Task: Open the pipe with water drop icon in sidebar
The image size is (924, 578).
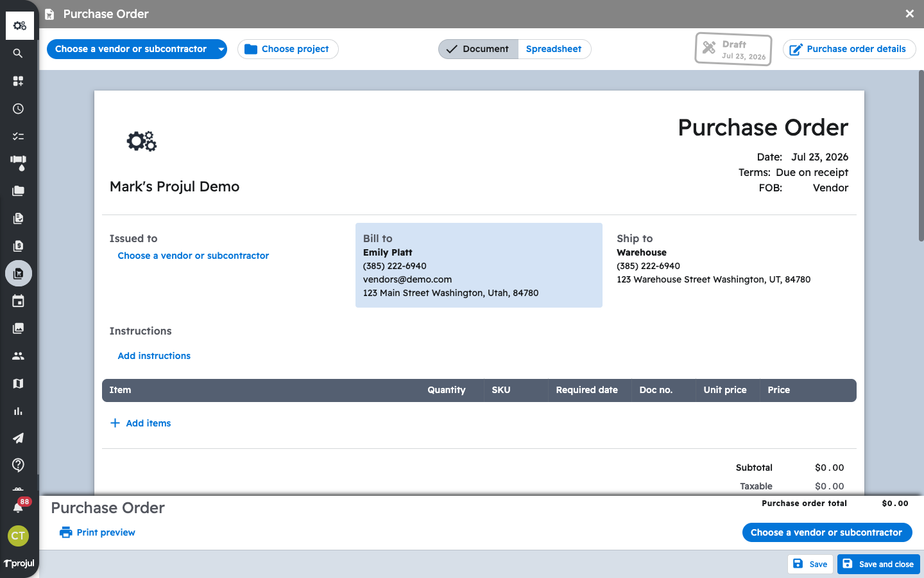Action: pyautogui.click(x=18, y=163)
